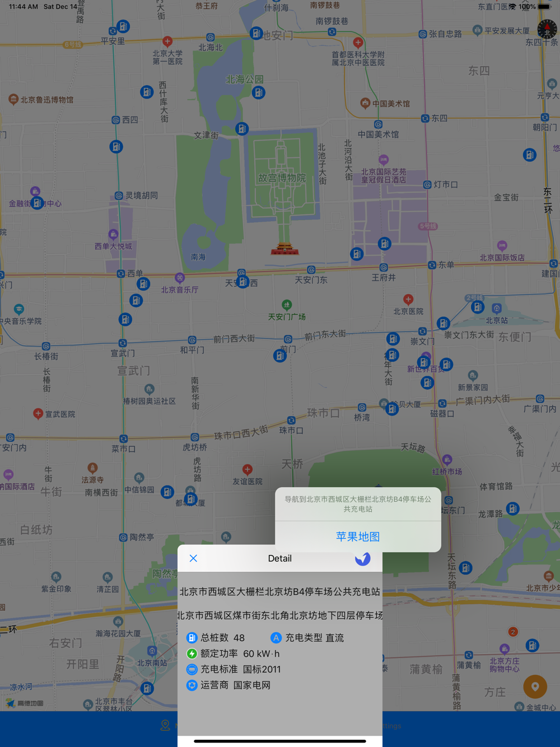The image size is (560, 747).
Task: Tap the green 额定功率 lightning icon
Action: (x=192, y=653)
